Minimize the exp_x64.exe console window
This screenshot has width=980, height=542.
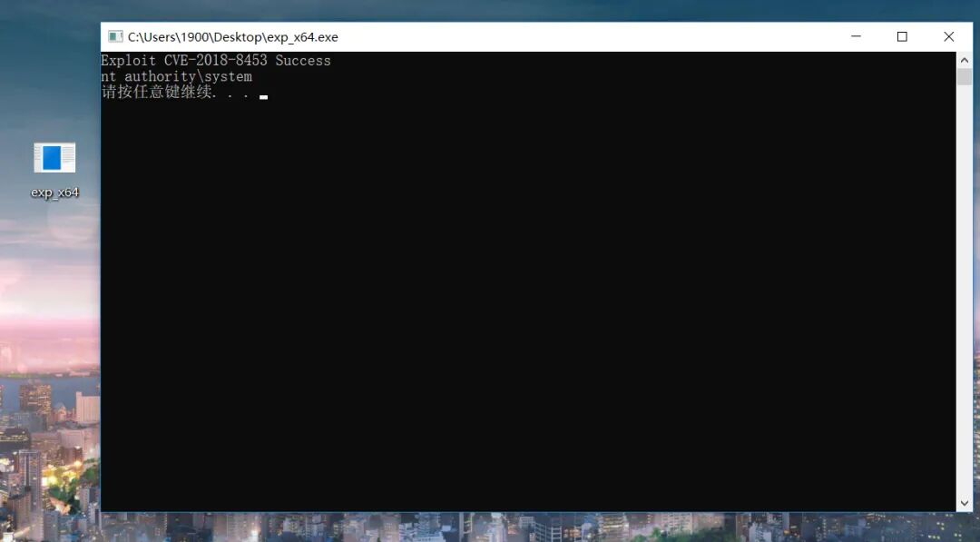tap(856, 37)
